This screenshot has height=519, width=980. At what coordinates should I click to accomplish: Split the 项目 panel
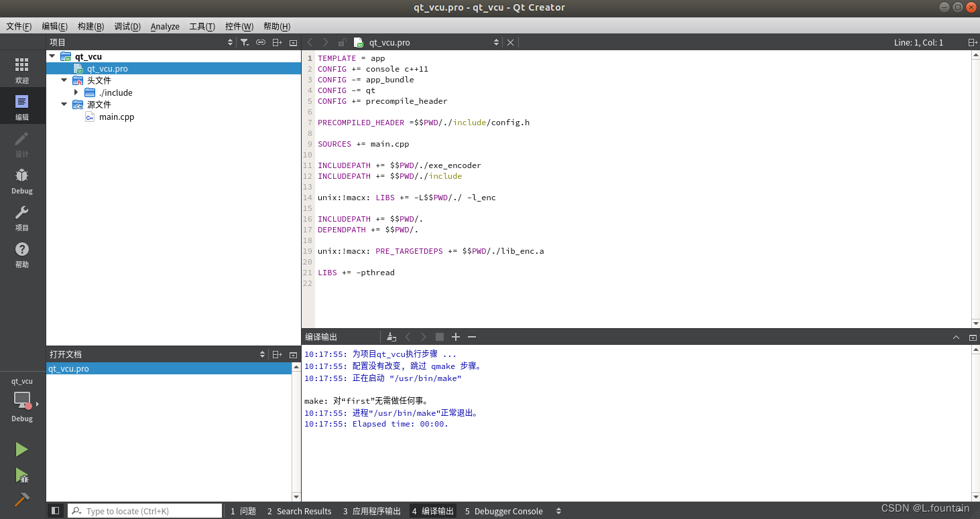coord(277,42)
